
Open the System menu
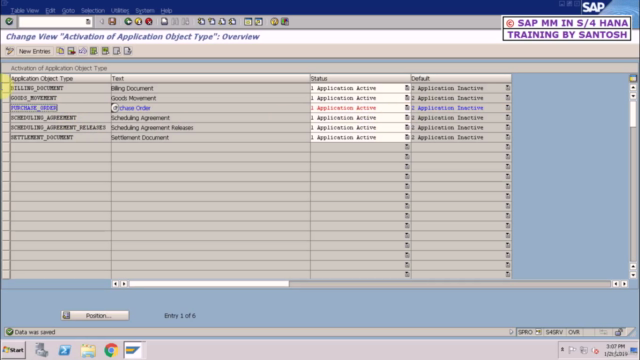pos(145,11)
